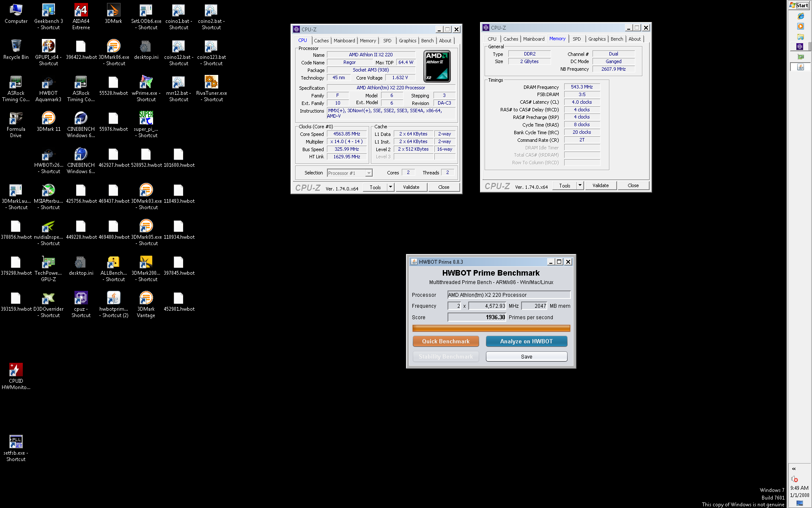Click Save in HWBOT Prime

click(527, 356)
